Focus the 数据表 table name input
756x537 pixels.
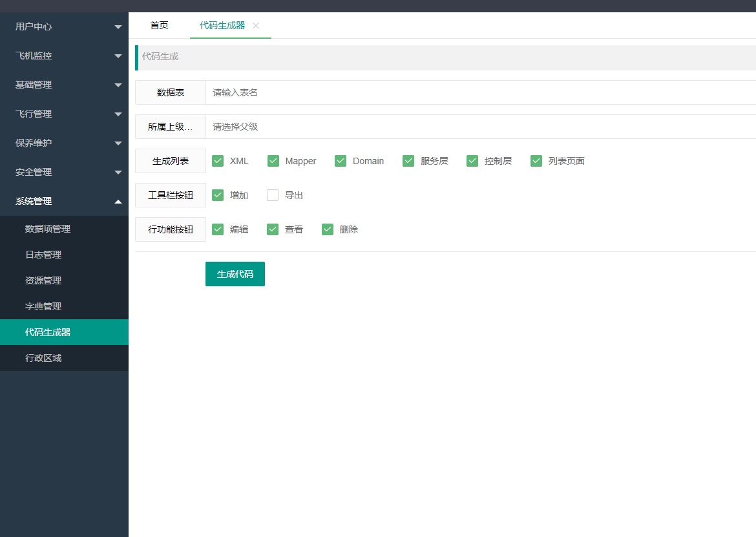pyautogui.click(x=481, y=92)
